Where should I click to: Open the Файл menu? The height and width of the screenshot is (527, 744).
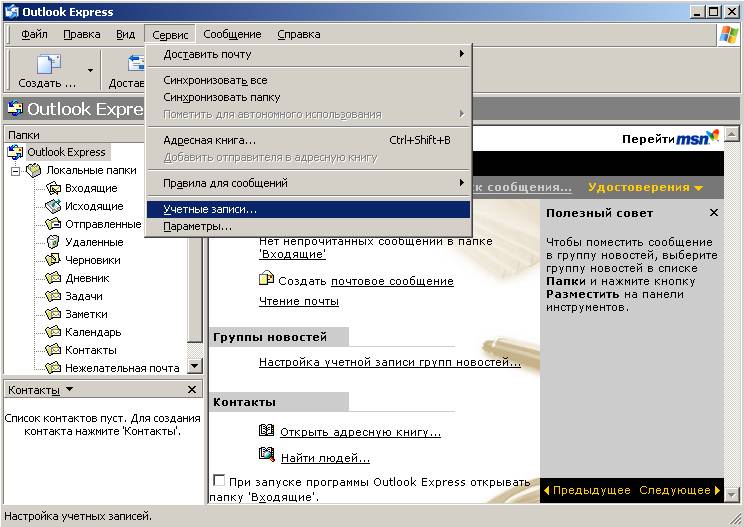[x=34, y=34]
